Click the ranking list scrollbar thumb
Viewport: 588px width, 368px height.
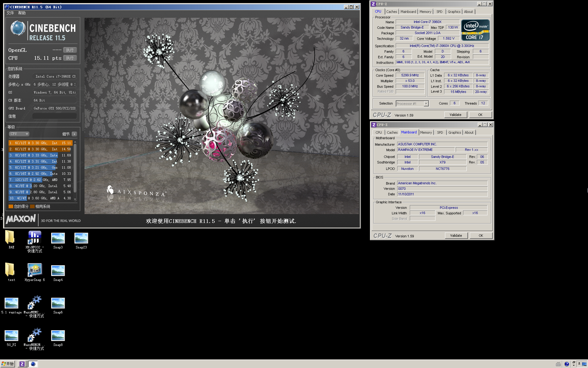point(75,169)
